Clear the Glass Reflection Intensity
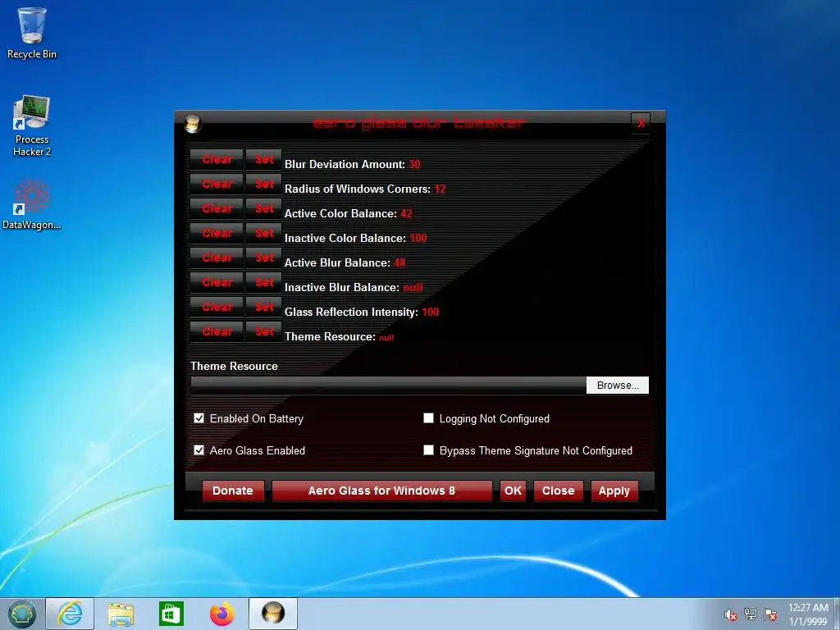The width and height of the screenshot is (840, 630). (x=217, y=307)
